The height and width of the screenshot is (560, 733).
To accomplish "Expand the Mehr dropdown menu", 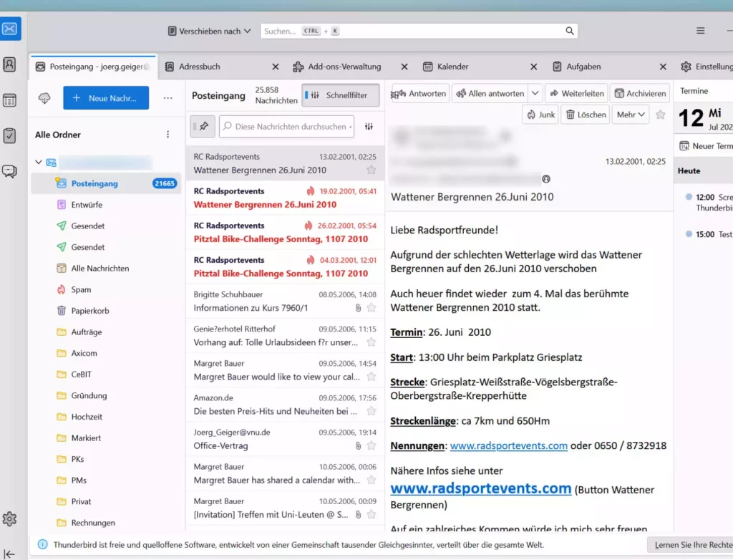I will click(631, 115).
